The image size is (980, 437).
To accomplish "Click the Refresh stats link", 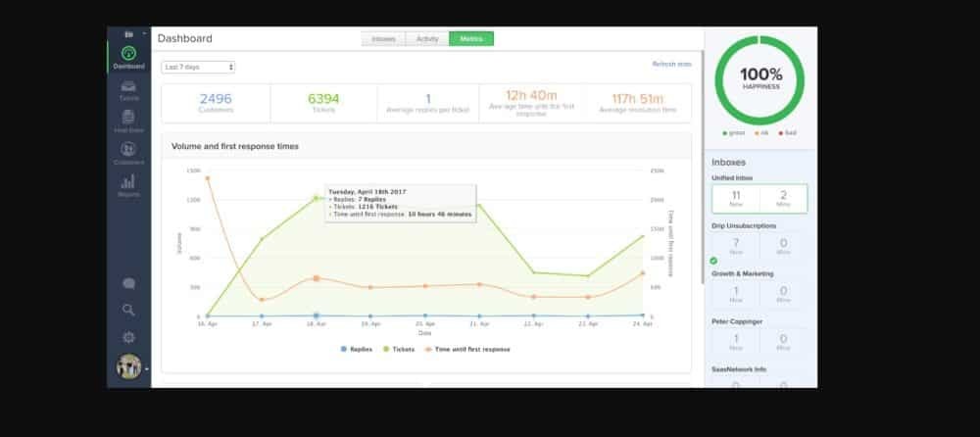I will pos(671,64).
